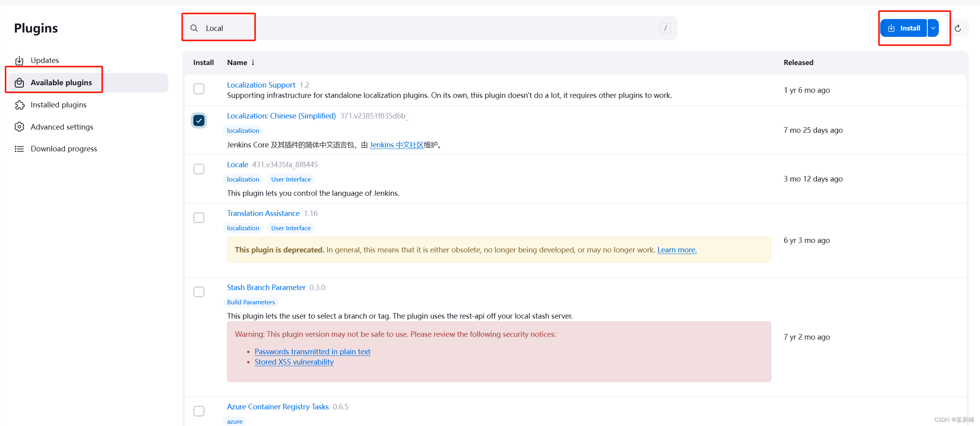Uncheck the Localization: Chinese (Simplified) plugin
This screenshot has width=980, height=426.
click(x=199, y=120)
